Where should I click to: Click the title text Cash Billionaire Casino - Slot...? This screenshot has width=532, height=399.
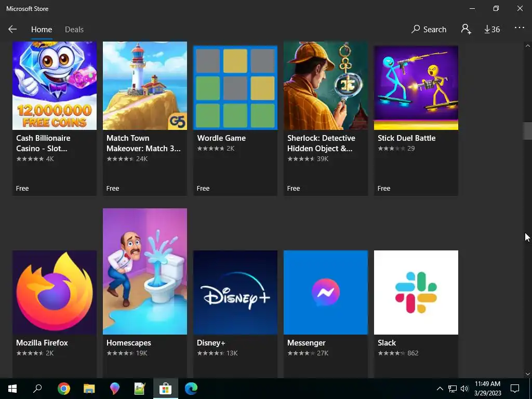pyautogui.click(x=43, y=143)
